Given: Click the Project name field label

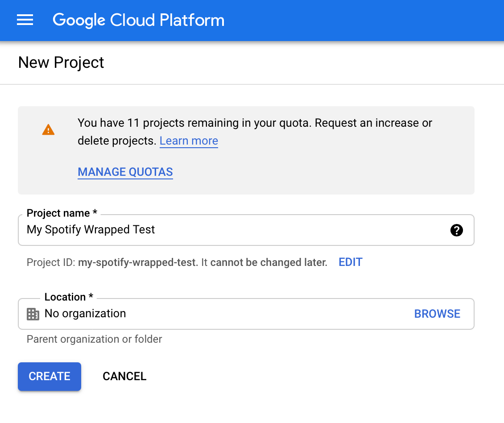Looking at the screenshot, I should pyautogui.click(x=62, y=213).
